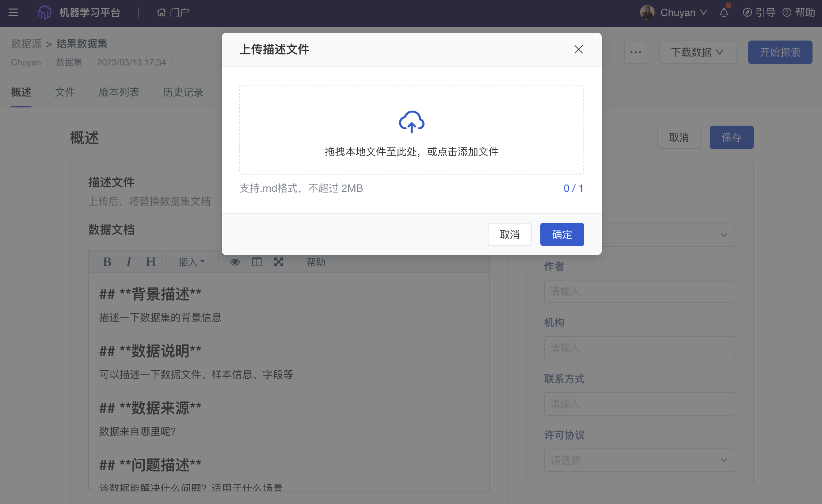822x504 pixels.
Task: Insert heading with the H button
Action: tap(151, 262)
